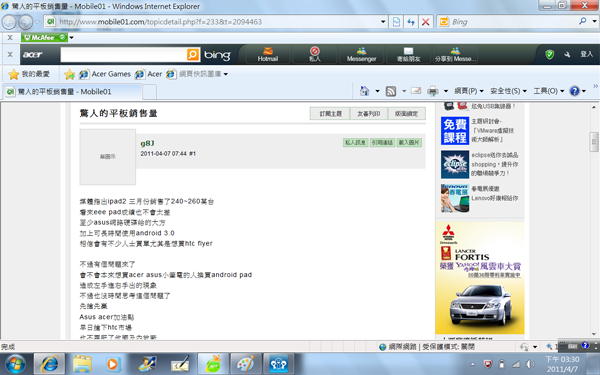Open the Tools (O) menu
This screenshot has width=600, height=375.
point(549,91)
